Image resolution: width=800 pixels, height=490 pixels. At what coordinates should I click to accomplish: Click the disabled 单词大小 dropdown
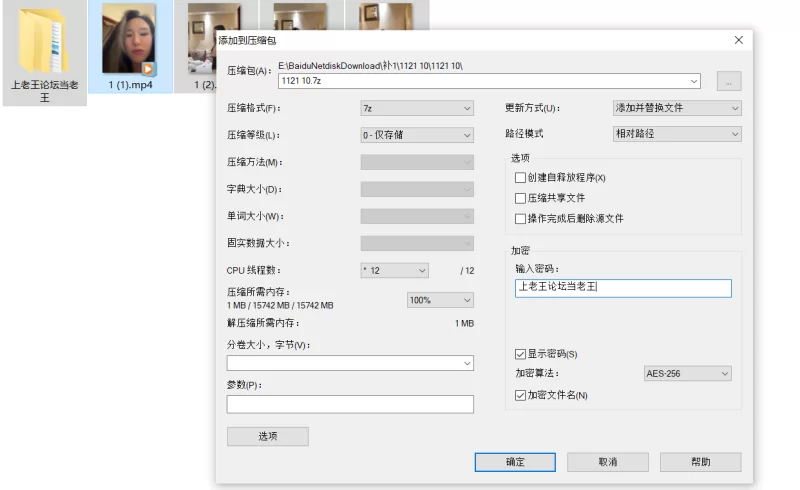[x=417, y=216]
